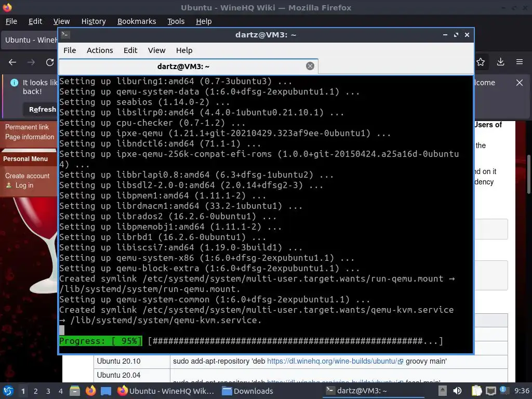The height and width of the screenshot is (399, 532).
Task: Click the Firefox Forward arrow button
Action: click(x=31, y=62)
